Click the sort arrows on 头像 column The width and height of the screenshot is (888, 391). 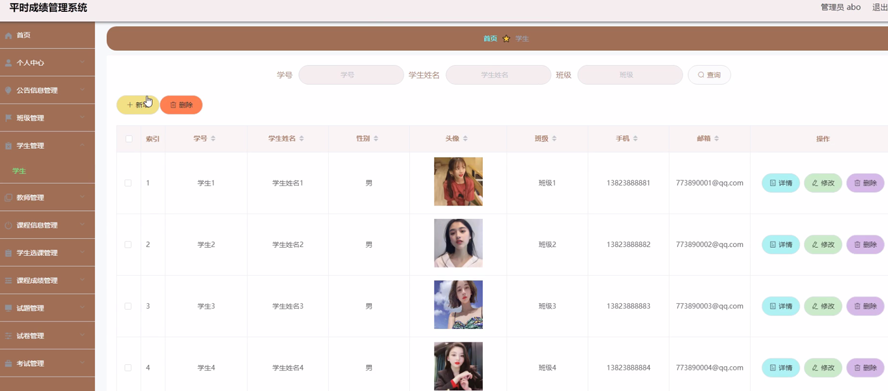click(x=466, y=139)
